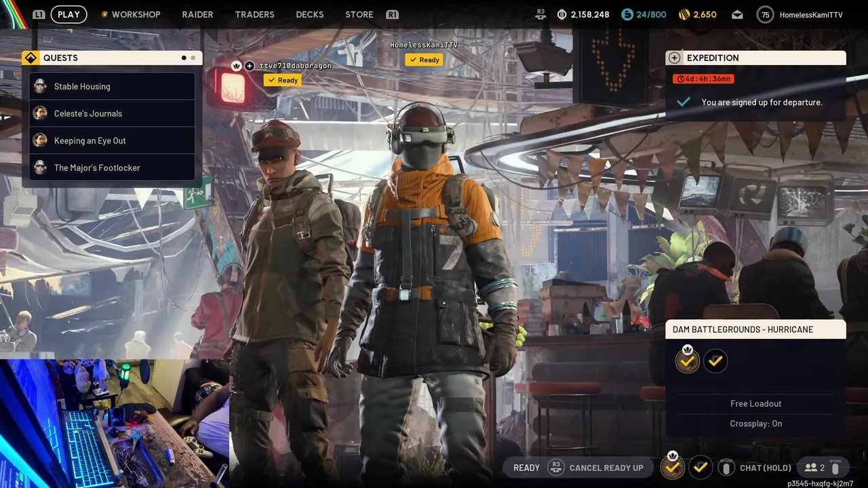This screenshot has width=868, height=488.
Task: Click the plus icon beside ttve710dabdragon
Action: click(250, 66)
